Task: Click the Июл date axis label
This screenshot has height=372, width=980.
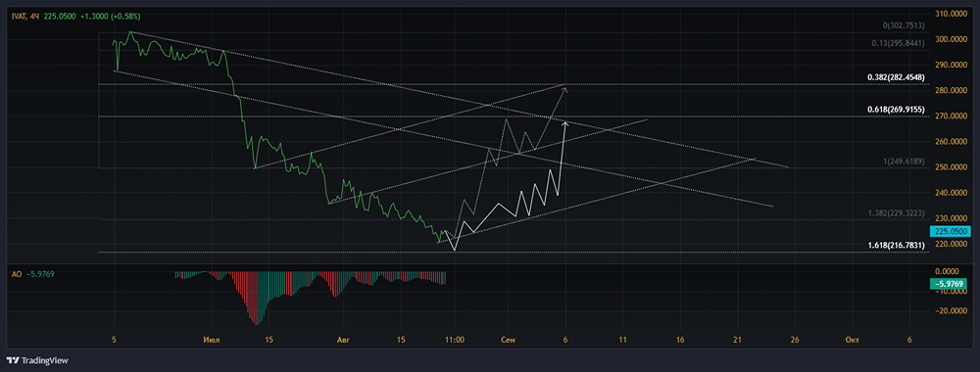Action: pyautogui.click(x=211, y=340)
